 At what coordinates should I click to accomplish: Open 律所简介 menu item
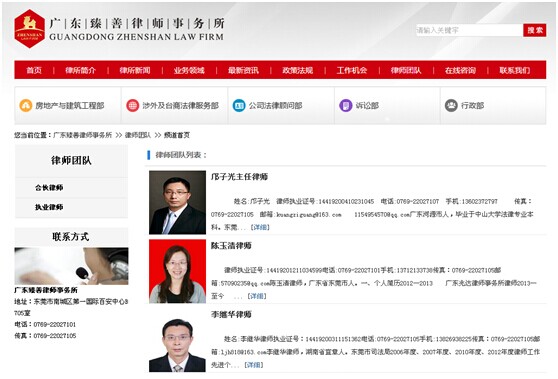[x=80, y=70]
